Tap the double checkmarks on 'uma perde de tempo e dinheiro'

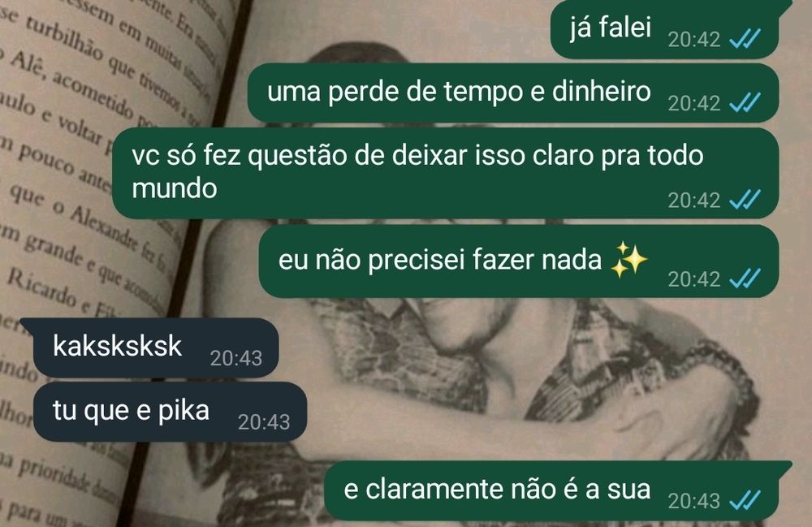pos(745,102)
